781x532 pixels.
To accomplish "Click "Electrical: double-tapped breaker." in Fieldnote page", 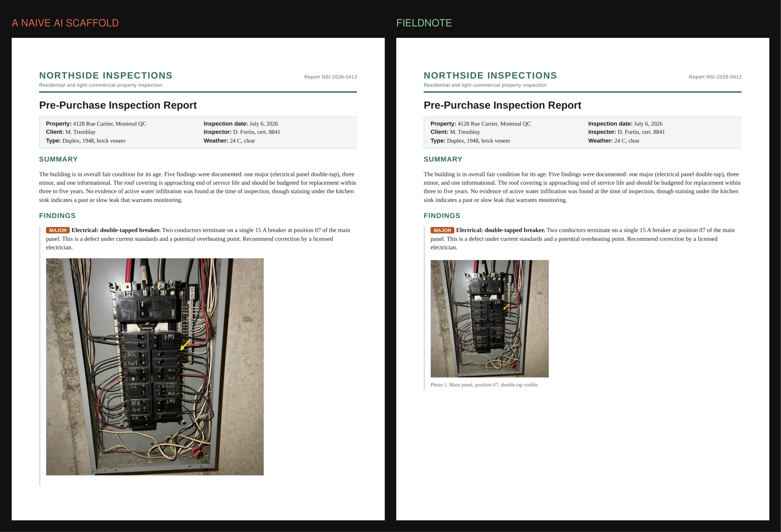I will [500, 230].
